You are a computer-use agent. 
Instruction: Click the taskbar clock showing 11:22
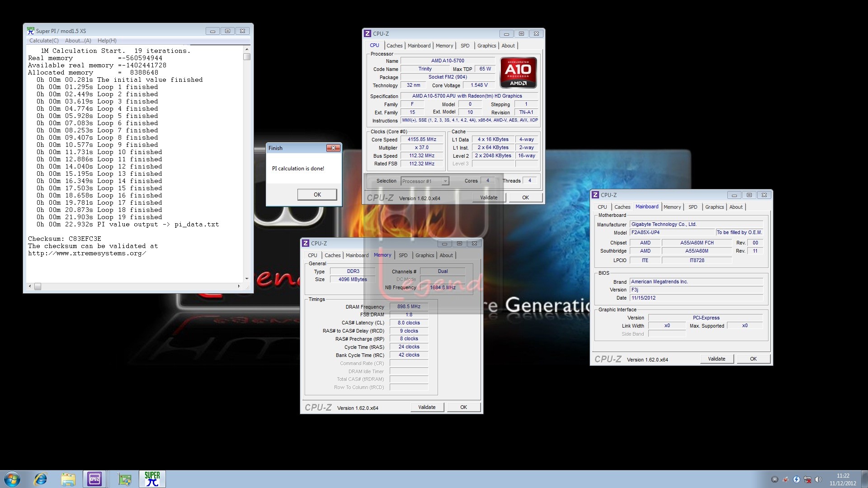tap(843, 476)
